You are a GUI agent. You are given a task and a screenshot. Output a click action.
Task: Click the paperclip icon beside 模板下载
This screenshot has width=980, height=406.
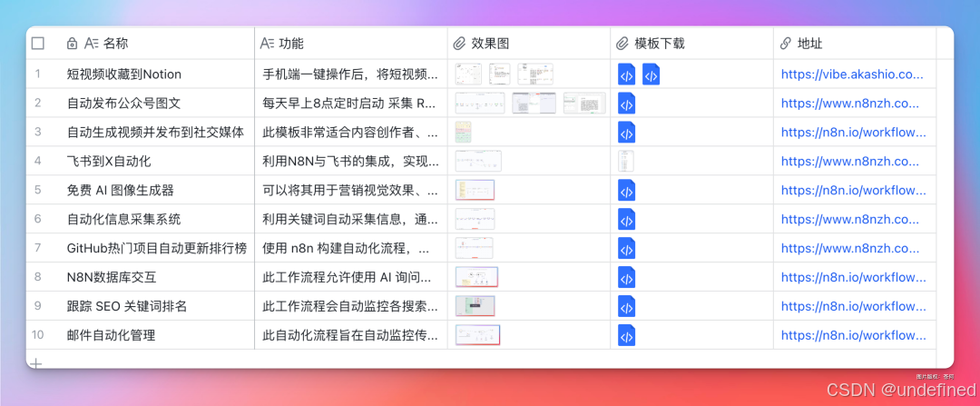[622, 44]
